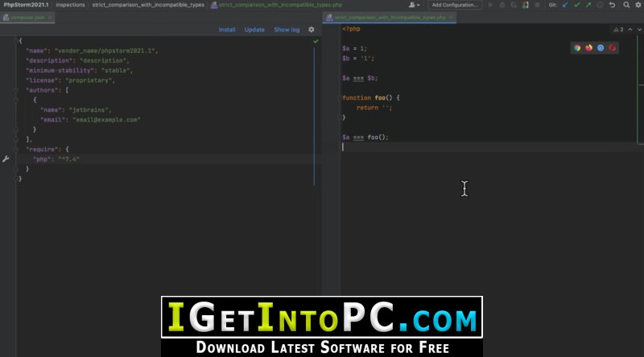Switch to strict_comparison_with_incompatible_types.php tab
The image size is (644, 357).
tap(390, 18)
